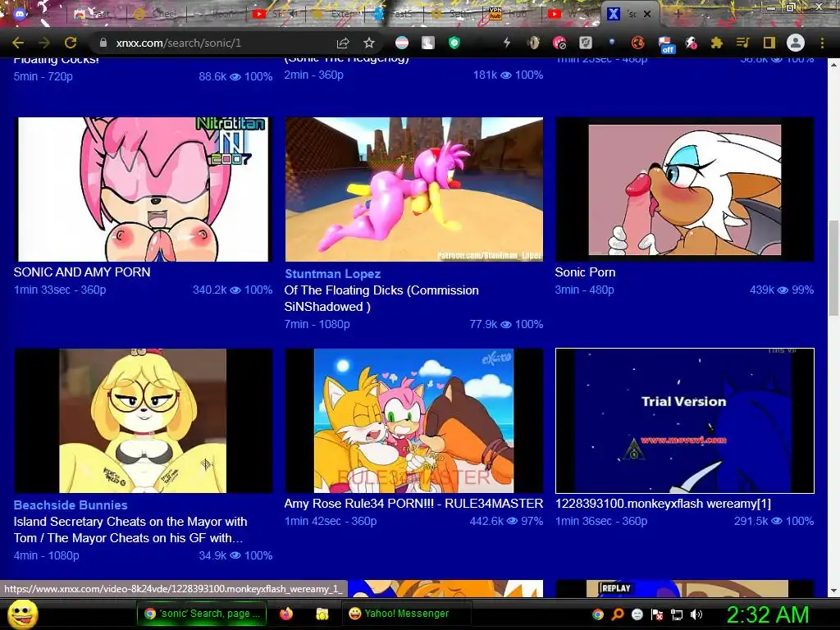Click the scrollbar down arrow
This screenshot has height=630, width=840.
(x=834, y=591)
